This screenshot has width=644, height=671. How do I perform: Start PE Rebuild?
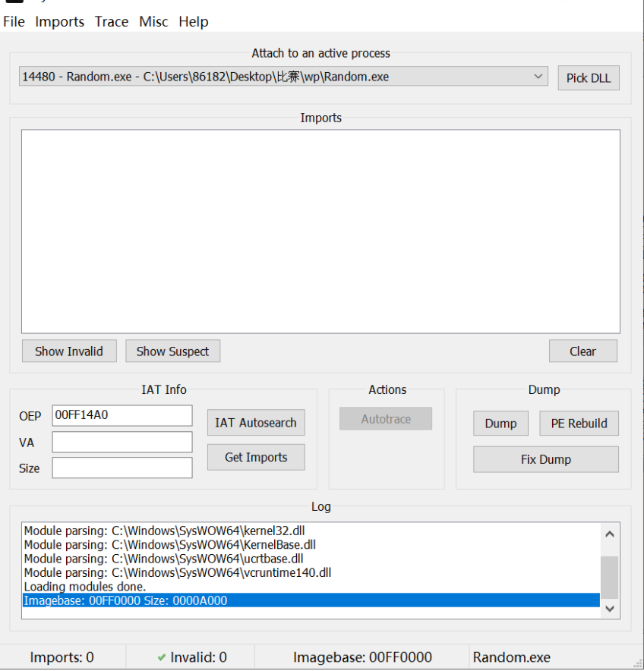click(579, 424)
